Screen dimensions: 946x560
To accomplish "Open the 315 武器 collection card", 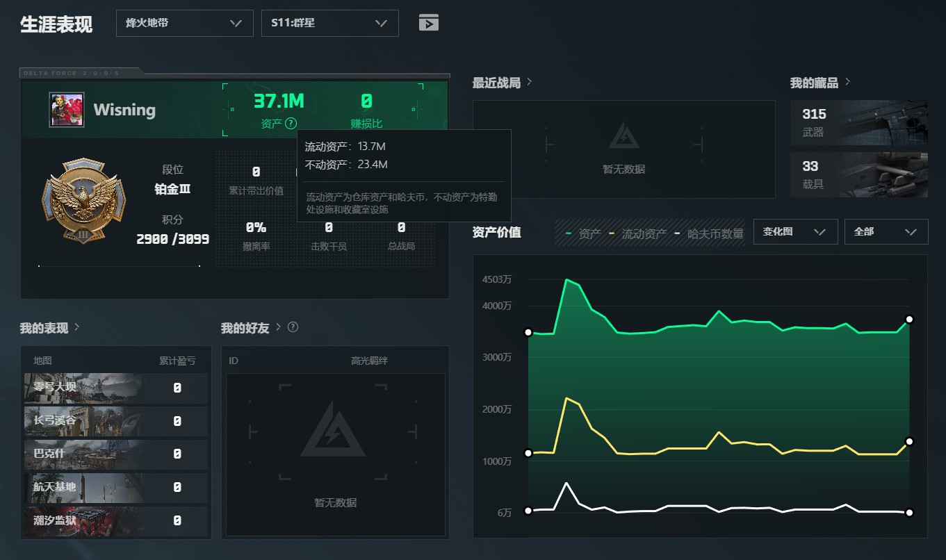I will (x=859, y=122).
